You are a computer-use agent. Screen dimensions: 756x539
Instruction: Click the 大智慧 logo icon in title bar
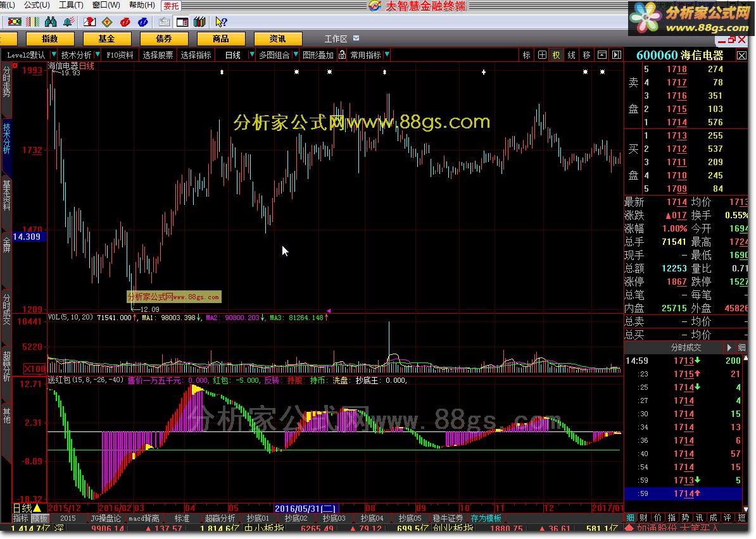(x=375, y=6)
